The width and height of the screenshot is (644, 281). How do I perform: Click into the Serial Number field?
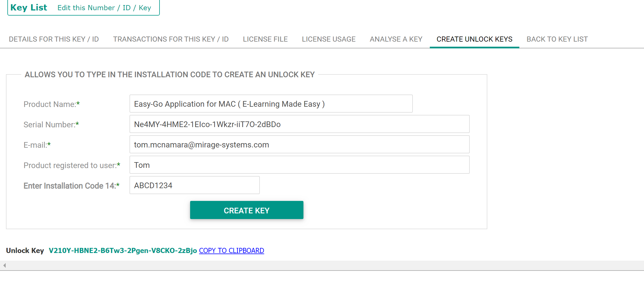point(299,124)
